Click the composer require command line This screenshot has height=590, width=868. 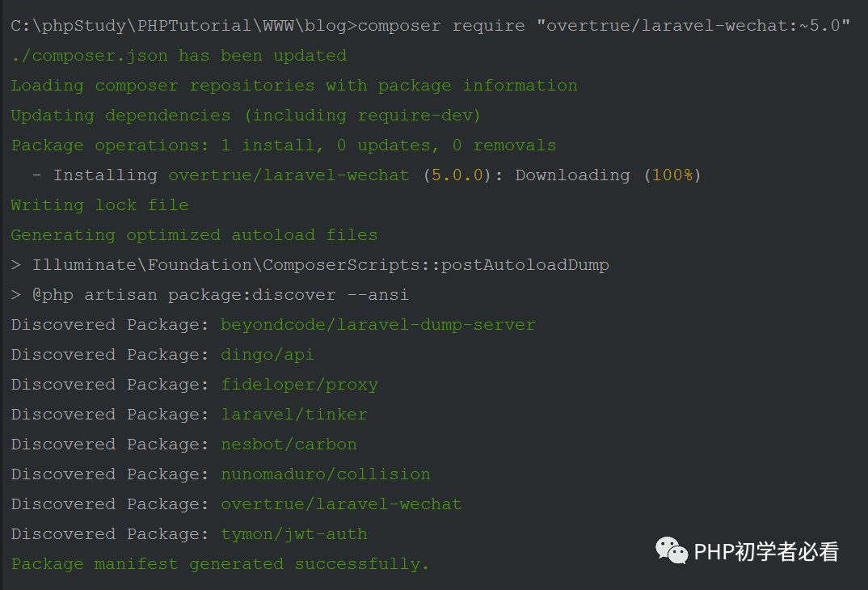tap(430, 26)
